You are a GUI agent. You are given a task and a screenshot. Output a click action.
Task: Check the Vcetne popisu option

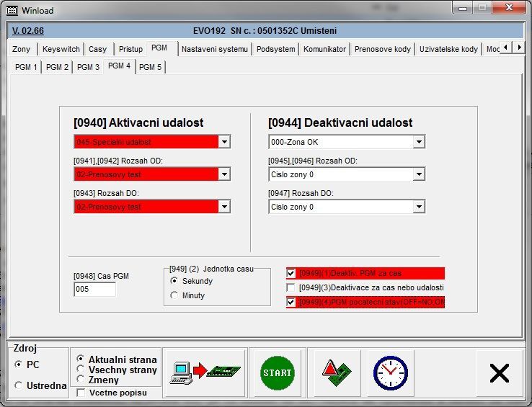pyautogui.click(x=81, y=393)
